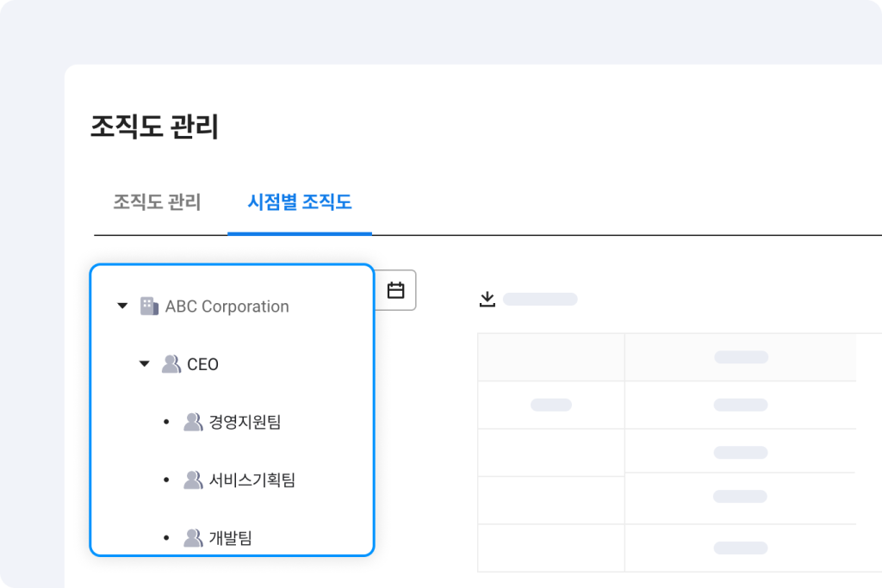Click the CEO people icon
The width and height of the screenshot is (882, 588).
click(171, 364)
